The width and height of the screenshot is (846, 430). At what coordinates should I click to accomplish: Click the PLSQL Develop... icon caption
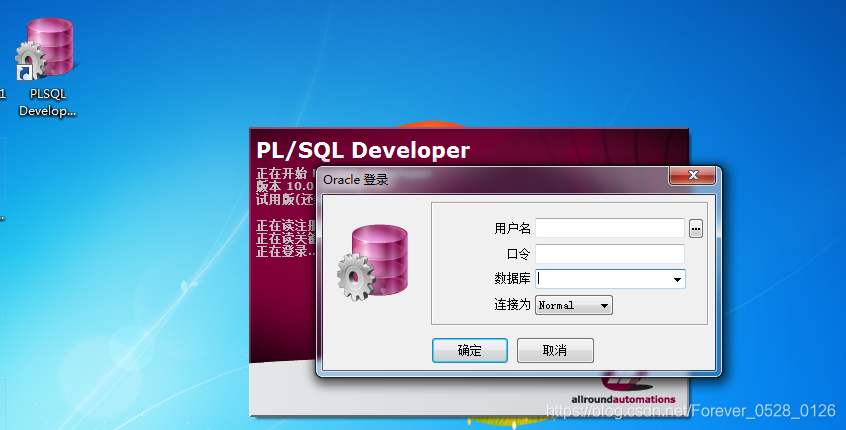pyautogui.click(x=47, y=102)
